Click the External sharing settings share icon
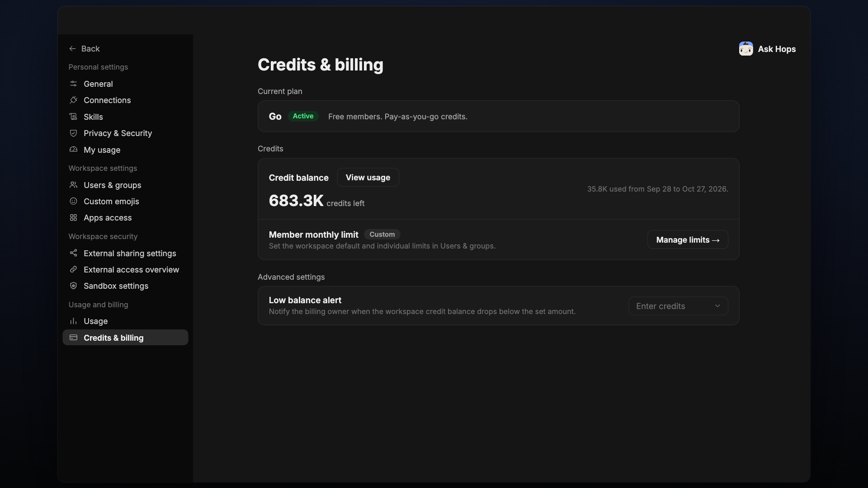The image size is (868, 488). 73,253
